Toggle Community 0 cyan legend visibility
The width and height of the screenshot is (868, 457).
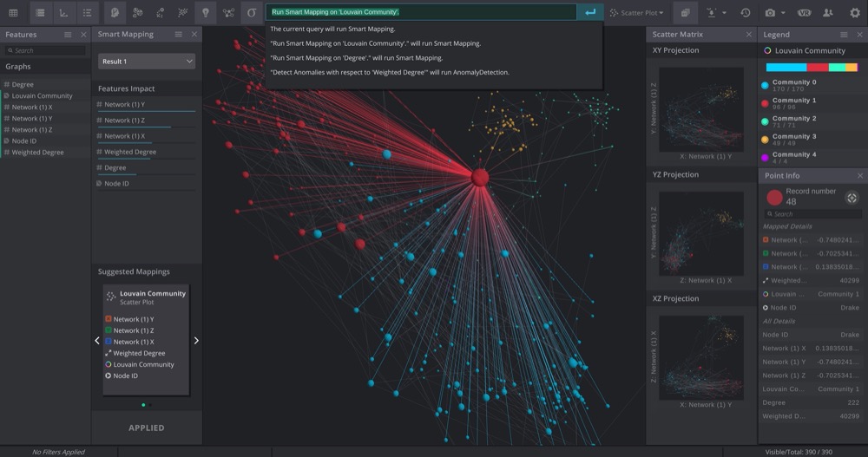click(x=765, y=85)
